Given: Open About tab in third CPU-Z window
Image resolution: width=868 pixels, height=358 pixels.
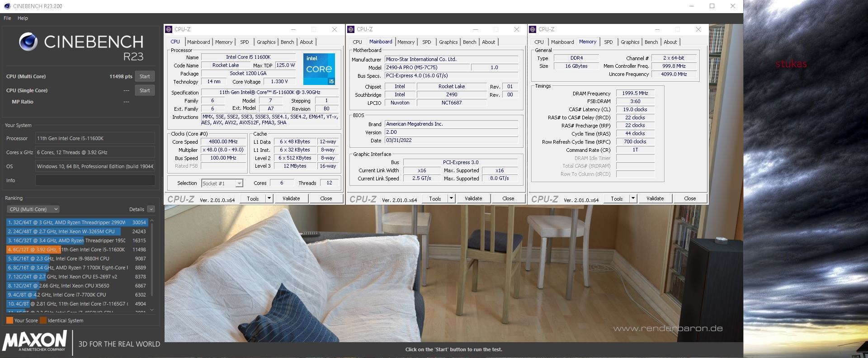Looking at the screenshot, I should point(670,42).
